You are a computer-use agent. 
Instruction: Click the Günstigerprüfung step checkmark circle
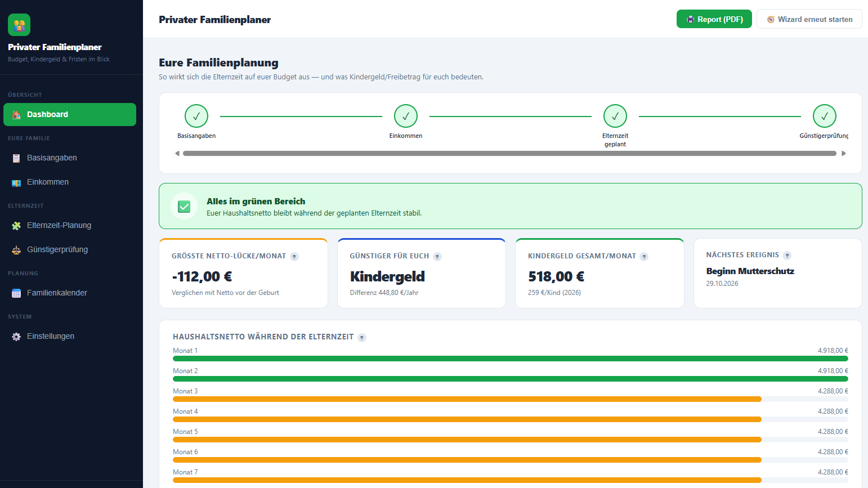click(x=825, y=116)
